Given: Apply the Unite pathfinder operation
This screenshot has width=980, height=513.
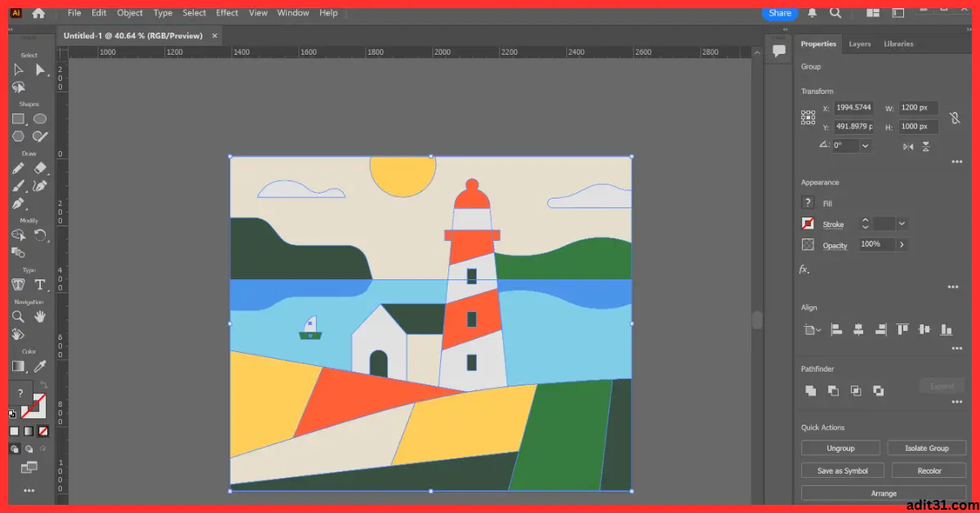Looking at the screenshot, I should 810,390.
